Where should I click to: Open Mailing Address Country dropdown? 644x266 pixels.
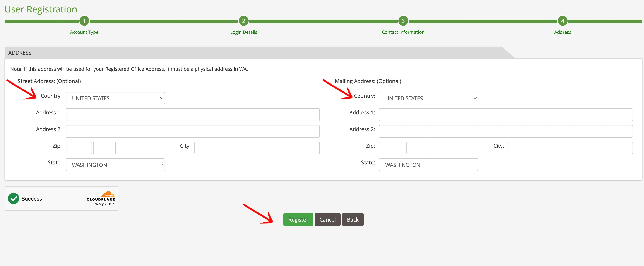[x=428, y=98]
